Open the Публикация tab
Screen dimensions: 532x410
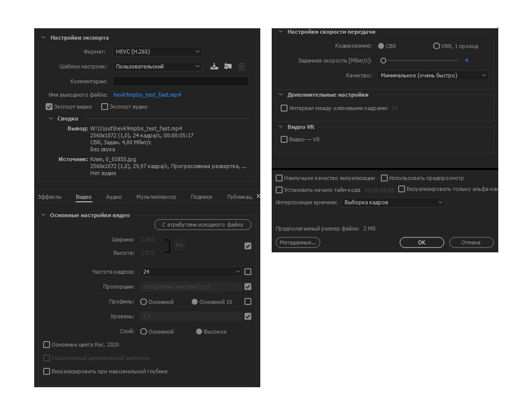click(240, 197)
